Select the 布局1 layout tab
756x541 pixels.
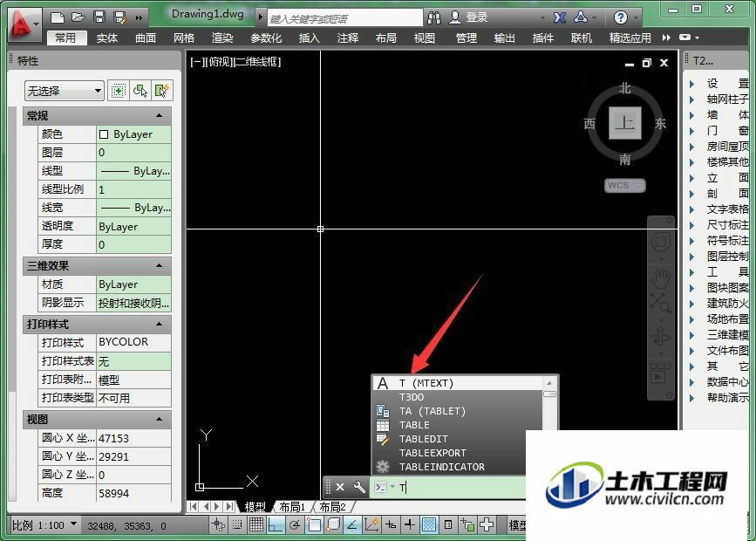(x=292, y=507)
